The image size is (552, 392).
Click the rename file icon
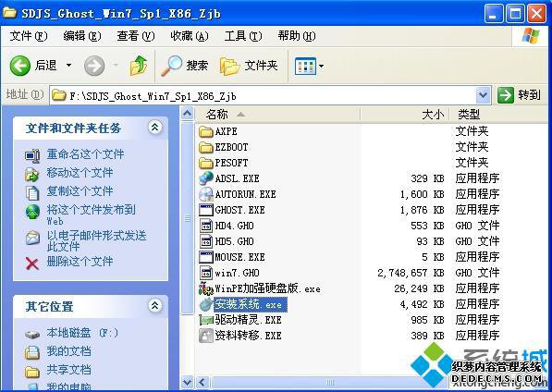tap(32, 156)
